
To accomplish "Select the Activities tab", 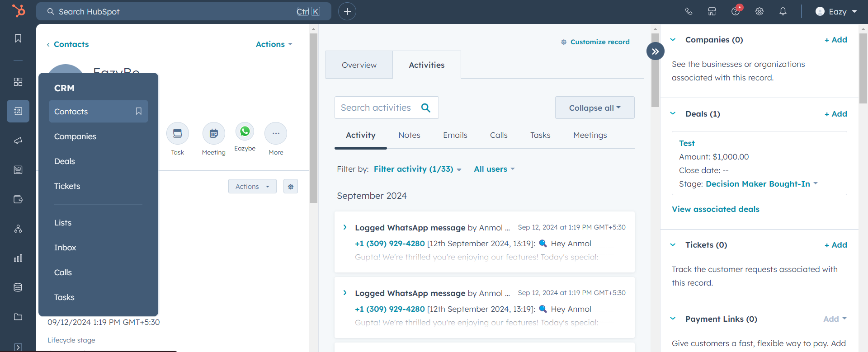I will click(427, 65).
